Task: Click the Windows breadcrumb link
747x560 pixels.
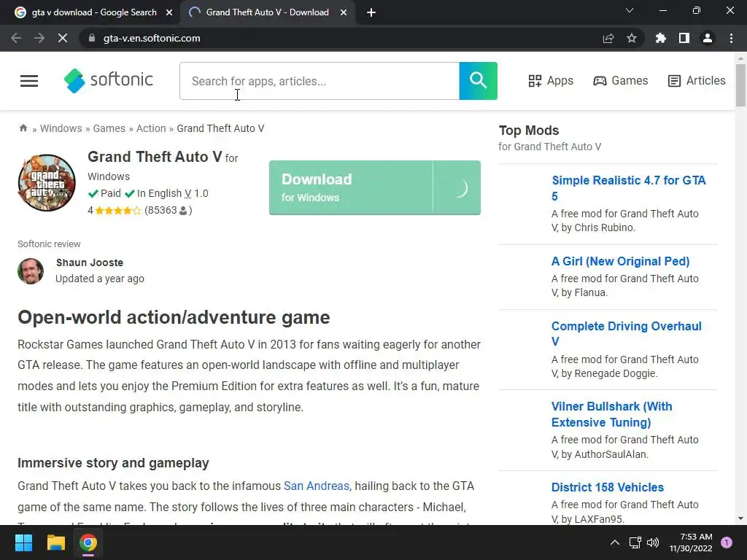Action: [61, 128]
